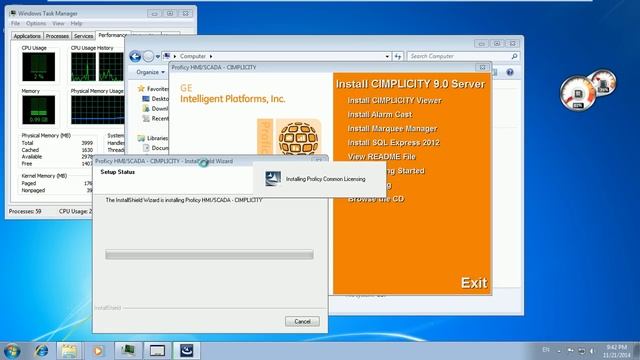Launch Internet Explorer from the taskbar
The image size is (640, 360).
coord(41,351)
